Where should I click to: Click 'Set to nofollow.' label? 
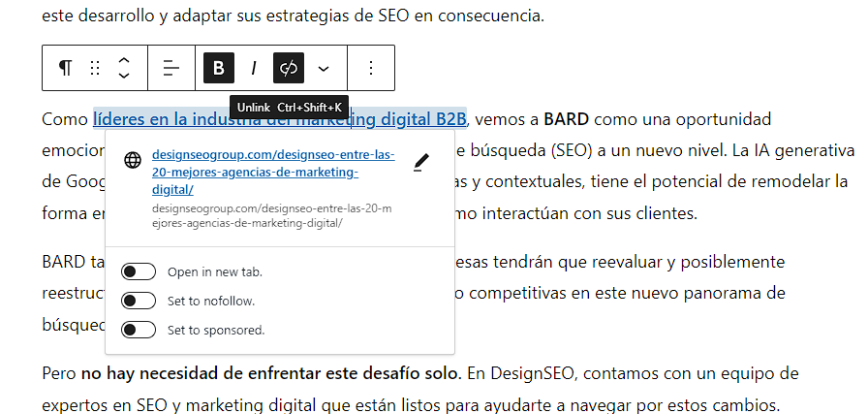click(211, 301)
